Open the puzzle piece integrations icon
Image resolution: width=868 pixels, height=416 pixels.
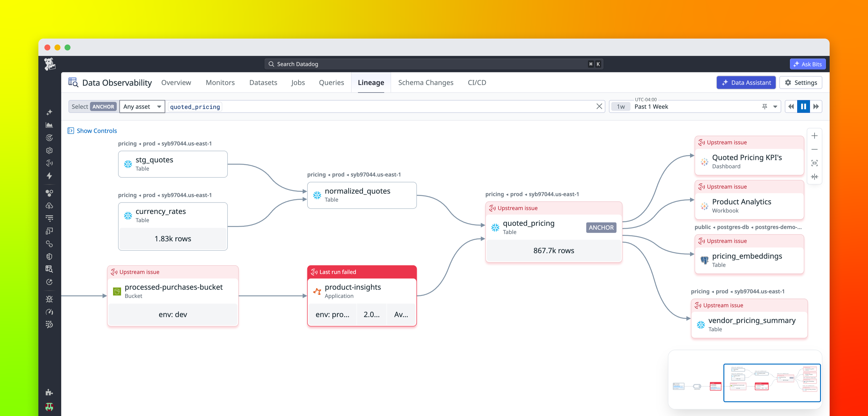[x=49, y=392]
